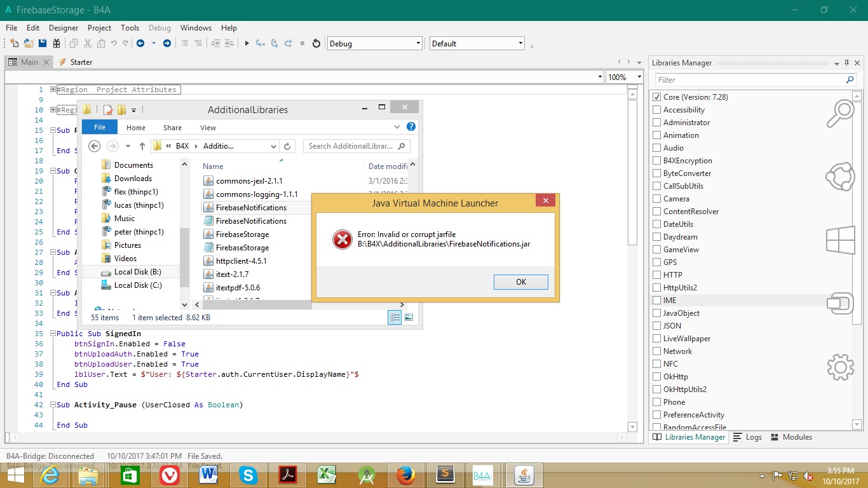Image resolution: width=868 pixels, height=488 pixels.
Task: Tick the Animation library checkbox
Action: pos(657,135)
